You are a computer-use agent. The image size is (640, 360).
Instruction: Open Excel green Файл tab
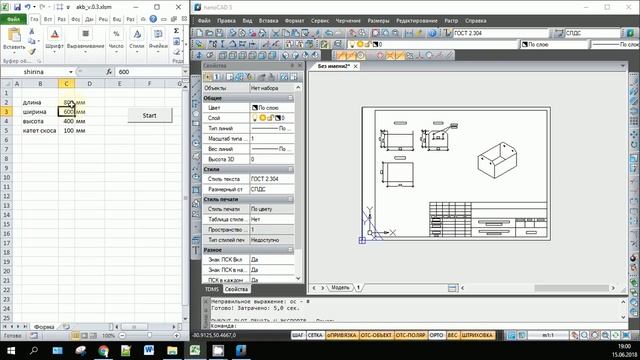pos(13,19)
